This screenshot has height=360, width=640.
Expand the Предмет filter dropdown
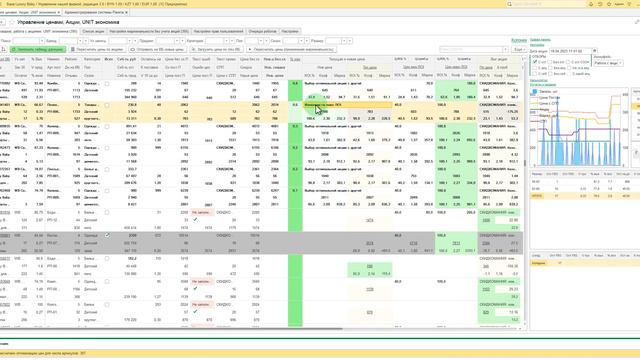pyautogui.click(x=177, y=41)
